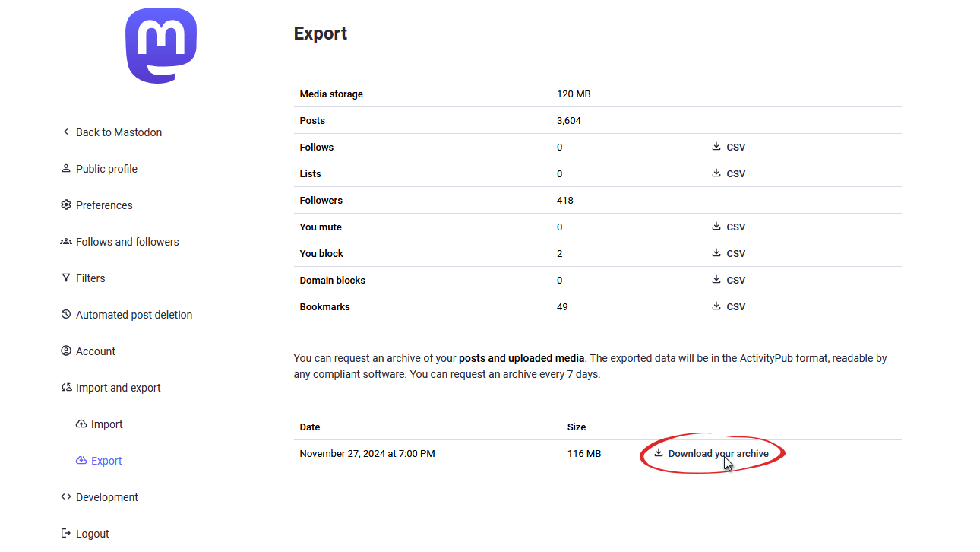The height and width of the screenshot is (552, 980).
Task: Download the You block CSV
Action: (x=729, y=253)
